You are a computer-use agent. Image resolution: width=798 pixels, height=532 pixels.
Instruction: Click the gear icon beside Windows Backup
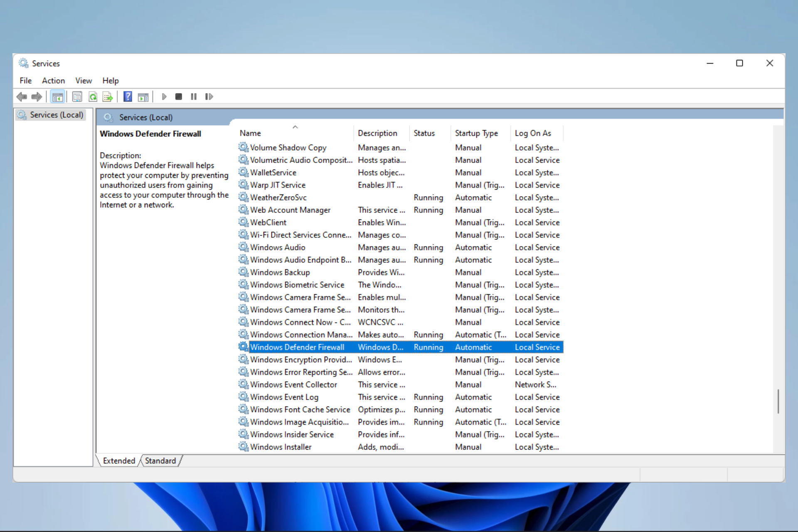[243, 272]
